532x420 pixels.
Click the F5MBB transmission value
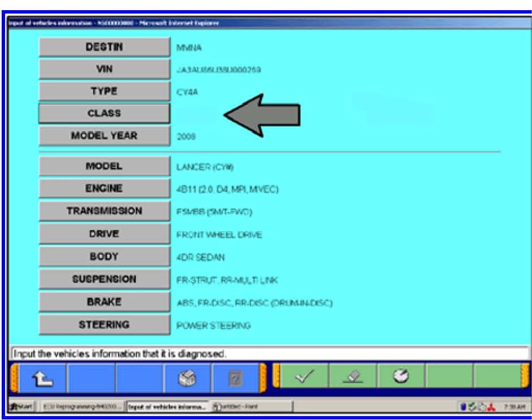click(214, 212)
